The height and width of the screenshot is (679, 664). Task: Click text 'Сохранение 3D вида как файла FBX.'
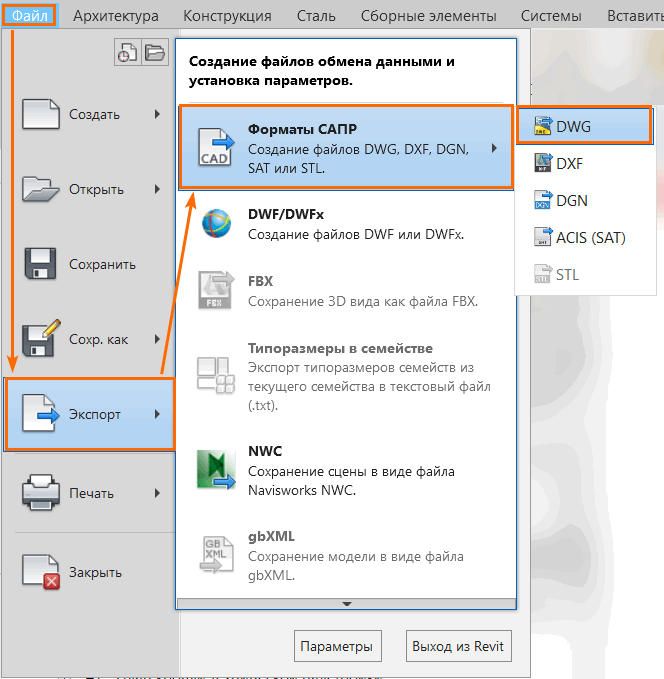363,301
